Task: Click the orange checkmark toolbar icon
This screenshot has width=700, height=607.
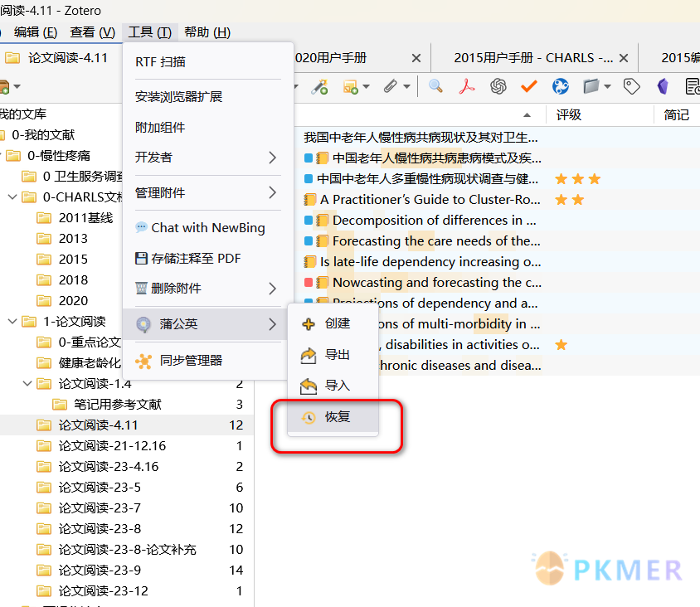Action: [x=529, y=86]
